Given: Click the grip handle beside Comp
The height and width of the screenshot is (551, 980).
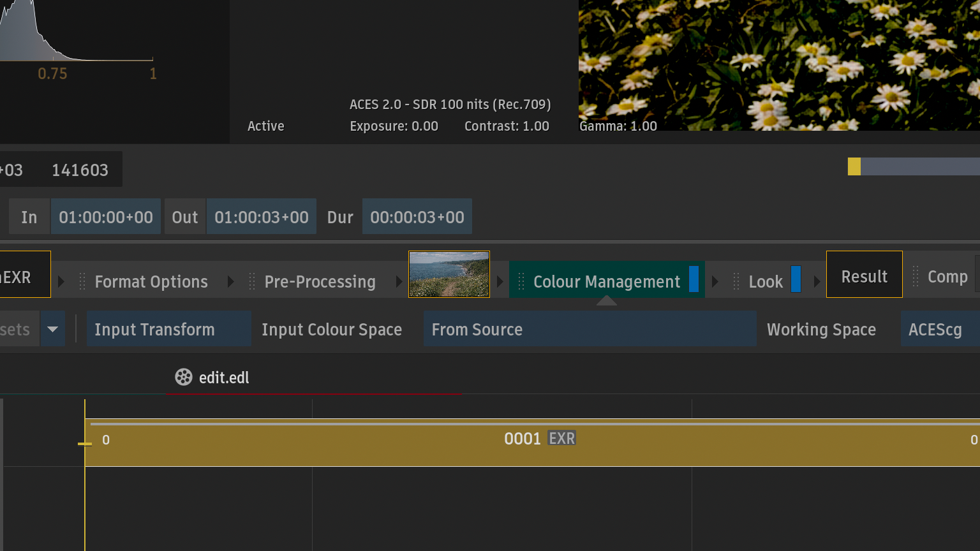Looking at the screenshot, I should click(916, 277).
